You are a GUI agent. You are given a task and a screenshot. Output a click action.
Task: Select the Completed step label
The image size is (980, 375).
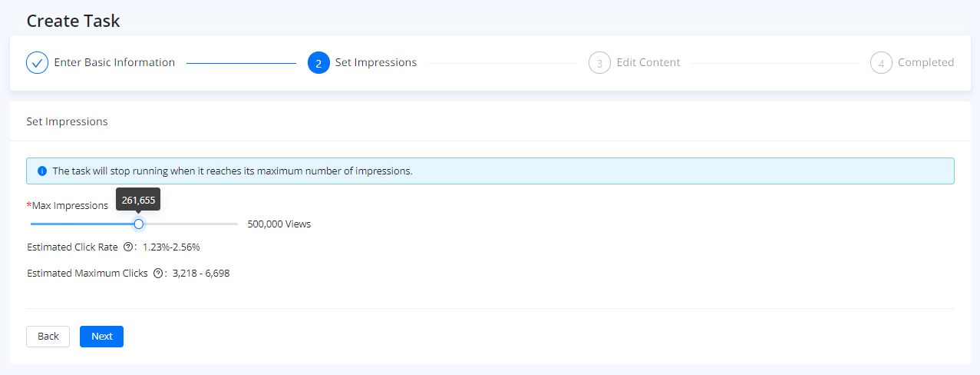[926, 62]
